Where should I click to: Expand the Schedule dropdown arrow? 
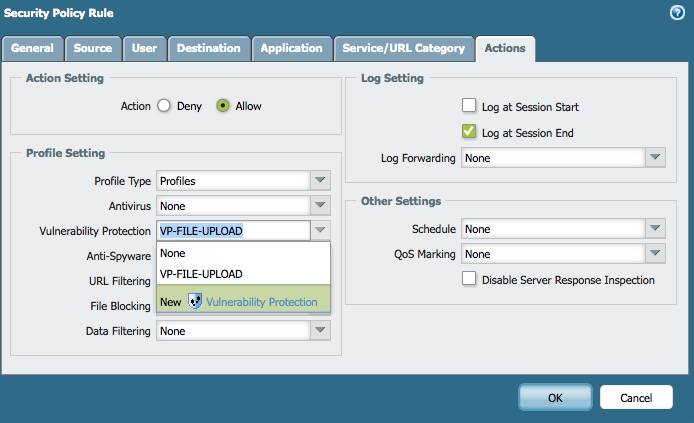pyautogui.click(x=655, y=229)
